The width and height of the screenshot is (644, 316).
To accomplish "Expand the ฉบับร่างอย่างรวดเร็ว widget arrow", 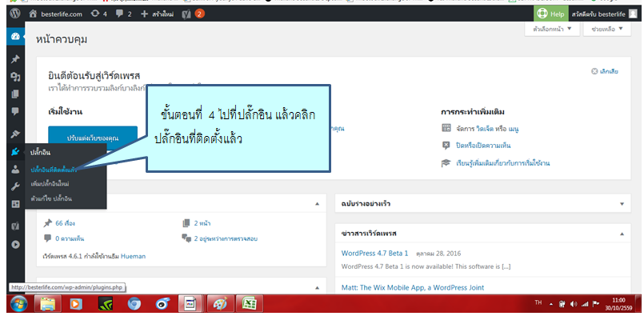I will point(622,204).
